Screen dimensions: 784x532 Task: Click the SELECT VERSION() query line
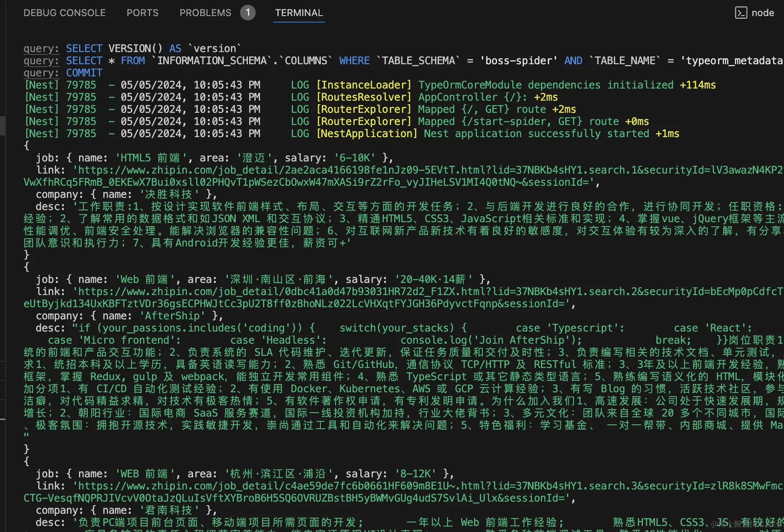click(132, 48)
